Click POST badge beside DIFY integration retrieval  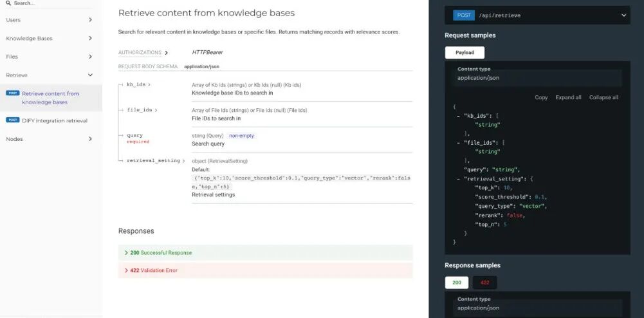[12, 120]
